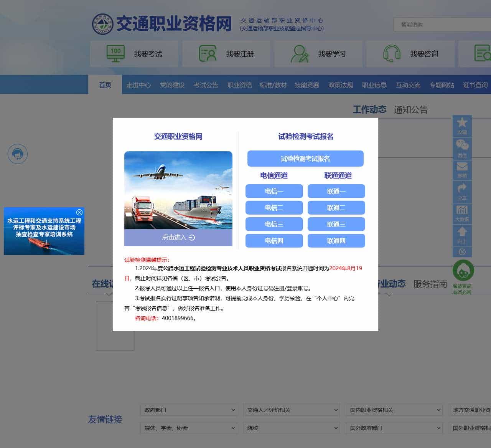Click the green 智能查询 smart inquiry icon
Viewport: 491px width, 448px height.
pyautogui.click(x=463, y=270)
